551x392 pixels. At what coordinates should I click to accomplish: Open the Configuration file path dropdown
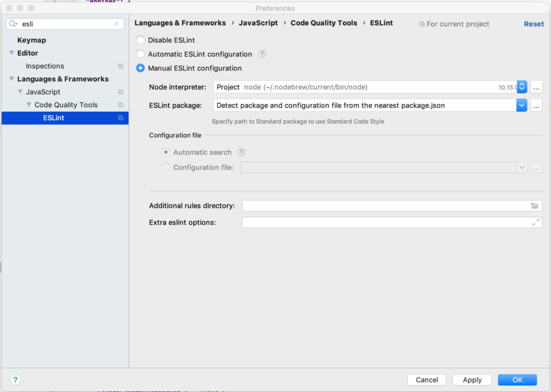click(x=522, y=168)
